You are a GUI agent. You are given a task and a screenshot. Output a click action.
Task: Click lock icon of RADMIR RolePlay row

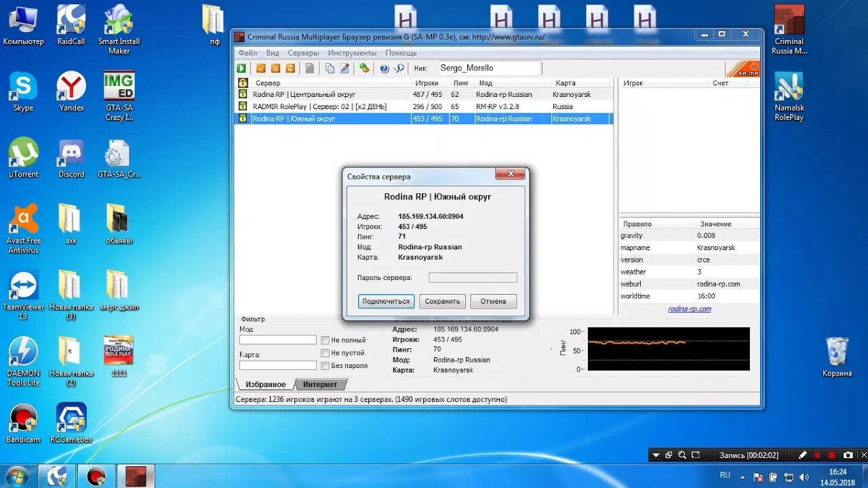(x=243, y=106)
